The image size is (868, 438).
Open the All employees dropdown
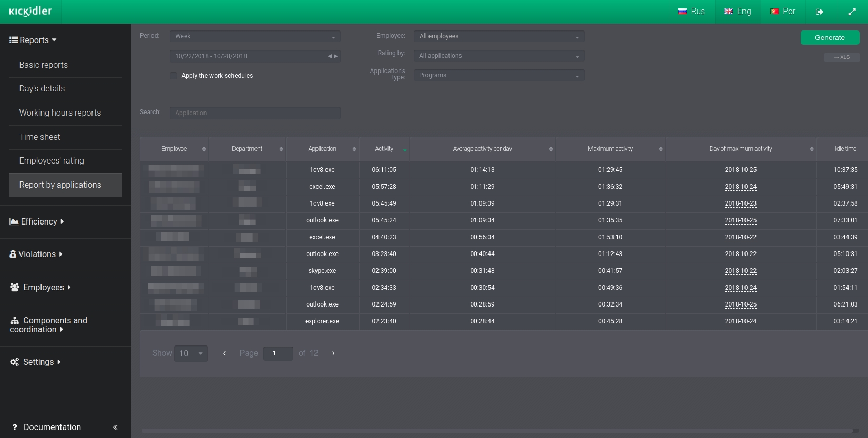point(498,36)
